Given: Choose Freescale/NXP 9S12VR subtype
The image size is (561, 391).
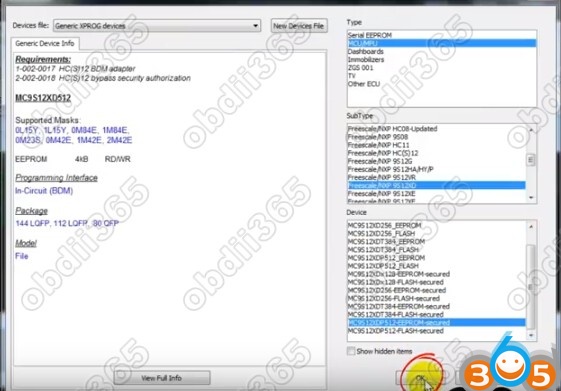Looking at the screenshot, I should coord(436,177).
